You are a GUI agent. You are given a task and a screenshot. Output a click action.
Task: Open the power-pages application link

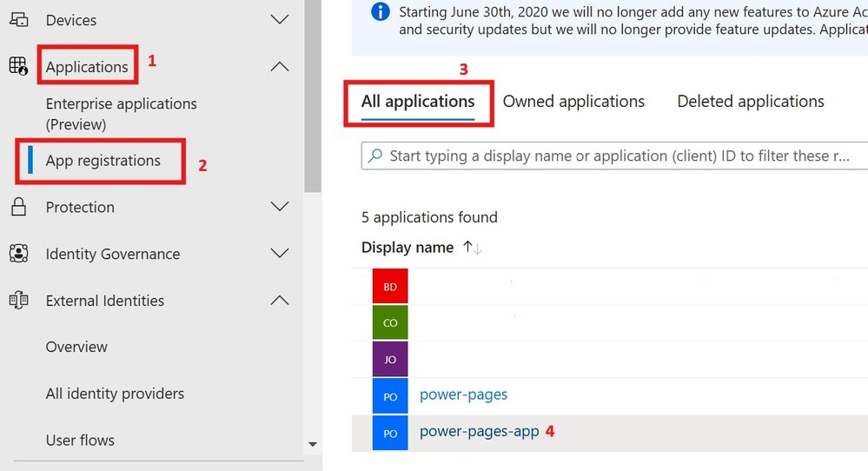tap(463, 395)
